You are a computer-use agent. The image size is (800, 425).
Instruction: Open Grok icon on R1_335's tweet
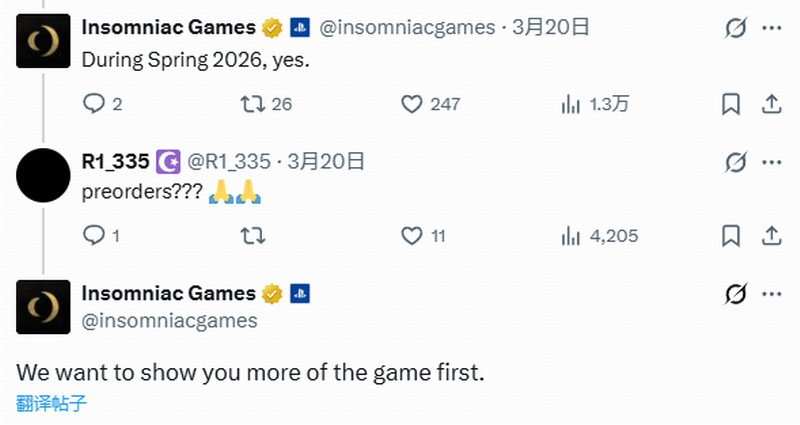click(x=735, y=161)
